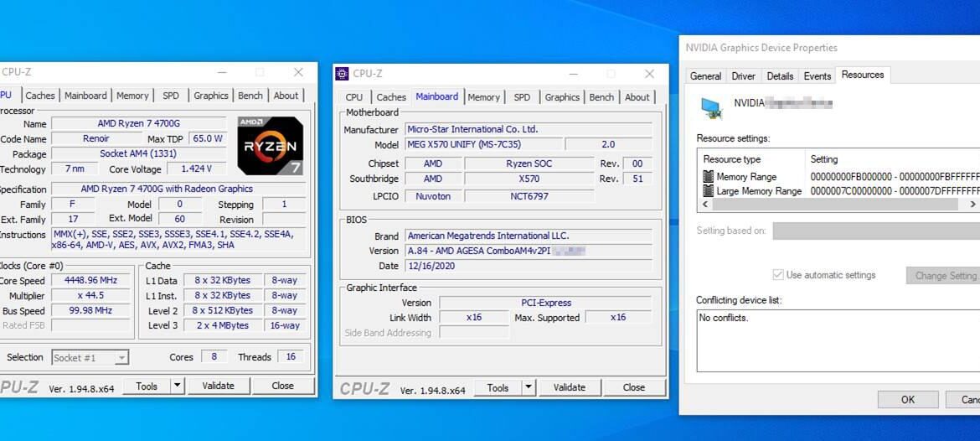This screenshot has width=980, height=441.
Task: Click Close button in CPU window
Action: pyautogui.click(x=282, y=386)
